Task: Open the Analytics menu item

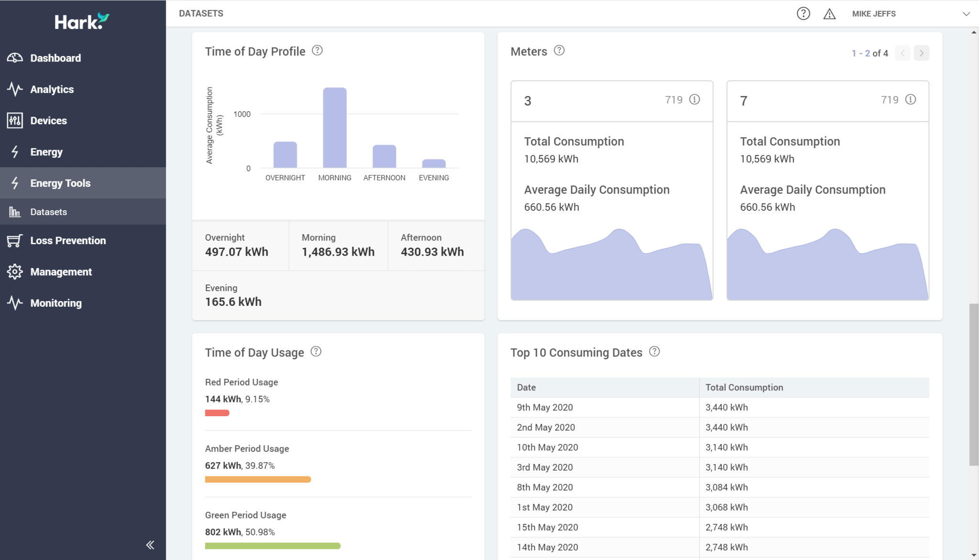Action: [83, 89]
